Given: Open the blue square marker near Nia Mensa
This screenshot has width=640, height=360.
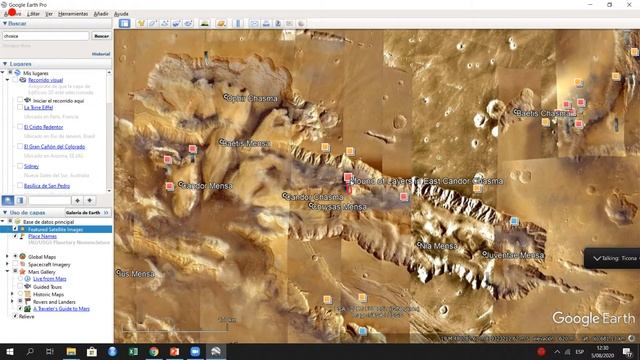Looking at the screenshot, I should [x=515, y=221].
